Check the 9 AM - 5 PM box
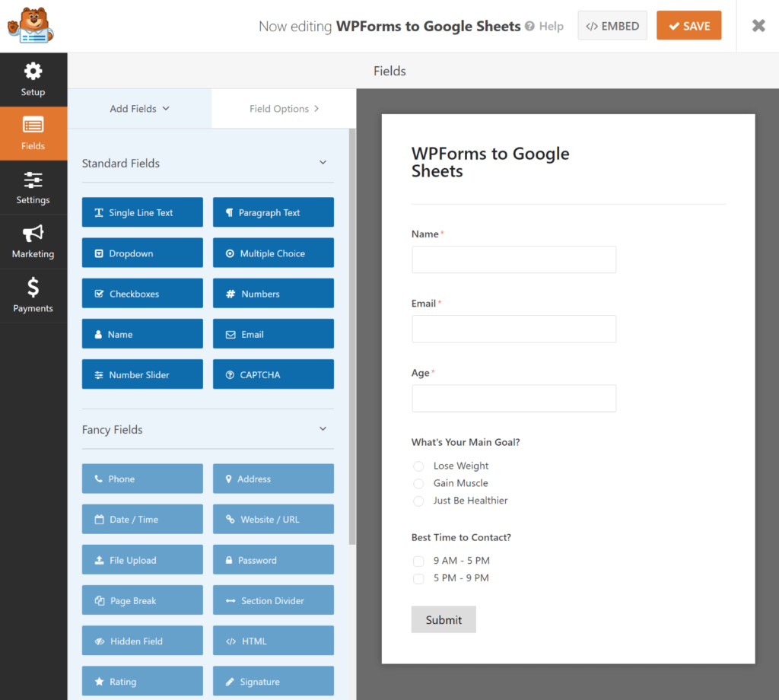Viewport: 779px width, 700px height. pos(418,560)
